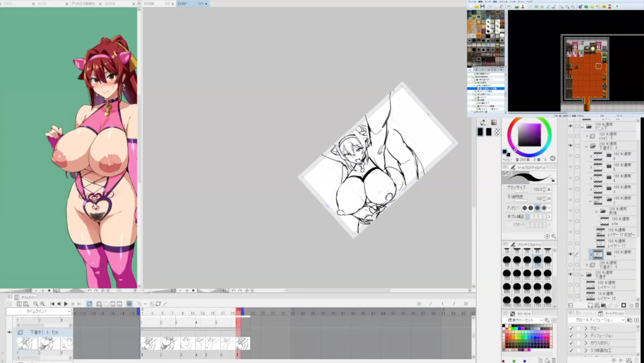Click the delete layer trash icon
Image resolution: width=644 pixels, height=363 pixels.
(637, 305)
